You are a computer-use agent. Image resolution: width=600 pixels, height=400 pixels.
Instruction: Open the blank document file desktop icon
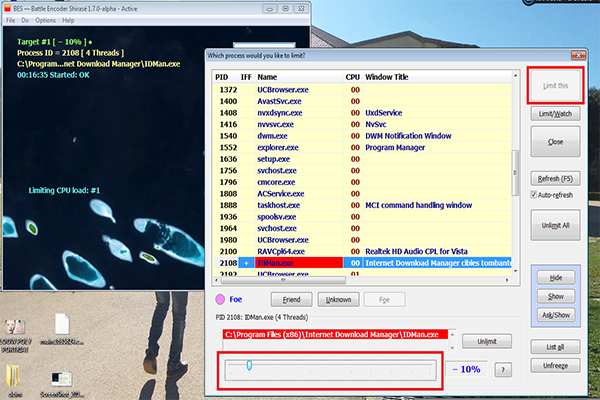(x=62, y=329)
